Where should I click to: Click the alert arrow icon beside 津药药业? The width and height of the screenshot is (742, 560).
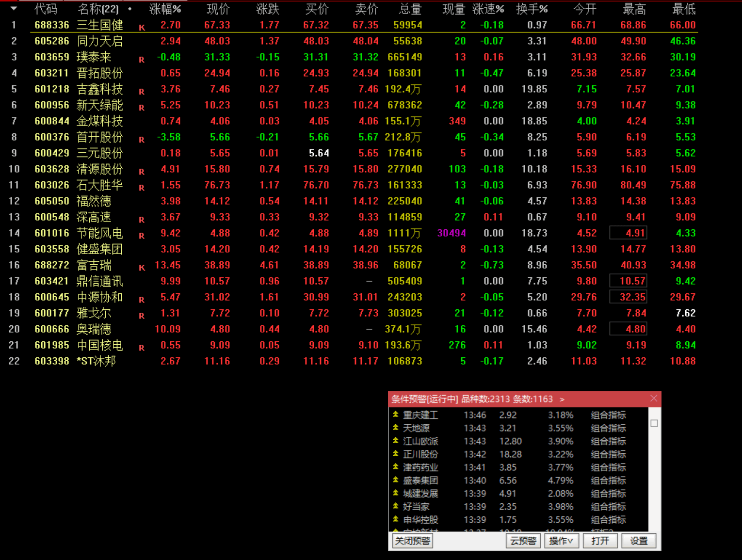(x=396, y=467)
